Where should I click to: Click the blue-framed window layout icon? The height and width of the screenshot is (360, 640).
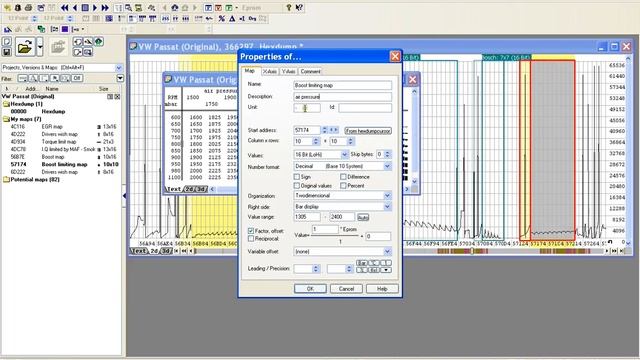[208, 7]
